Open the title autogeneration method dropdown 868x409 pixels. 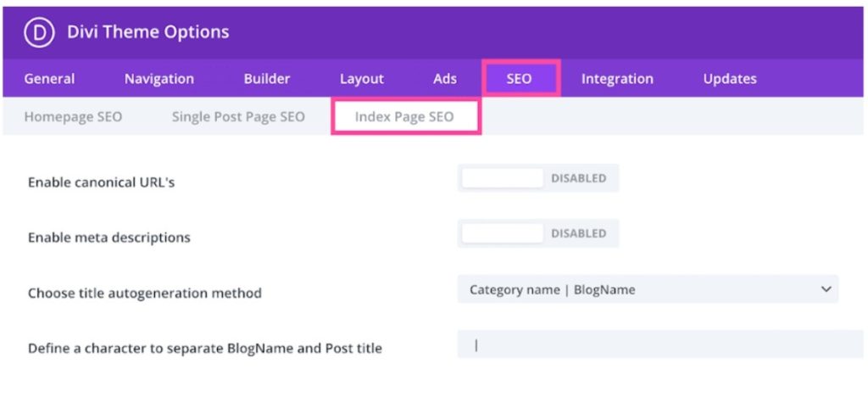(648, 289)
